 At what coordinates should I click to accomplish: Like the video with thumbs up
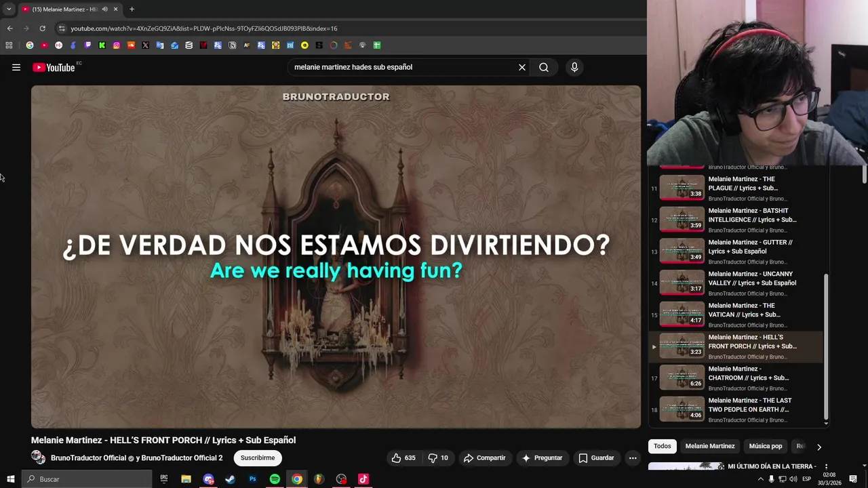pyautogui.click(x=404, y=458)
